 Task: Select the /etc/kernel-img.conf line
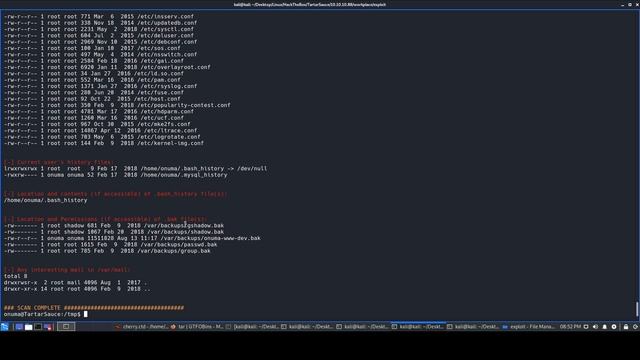(x=104, y=143)
